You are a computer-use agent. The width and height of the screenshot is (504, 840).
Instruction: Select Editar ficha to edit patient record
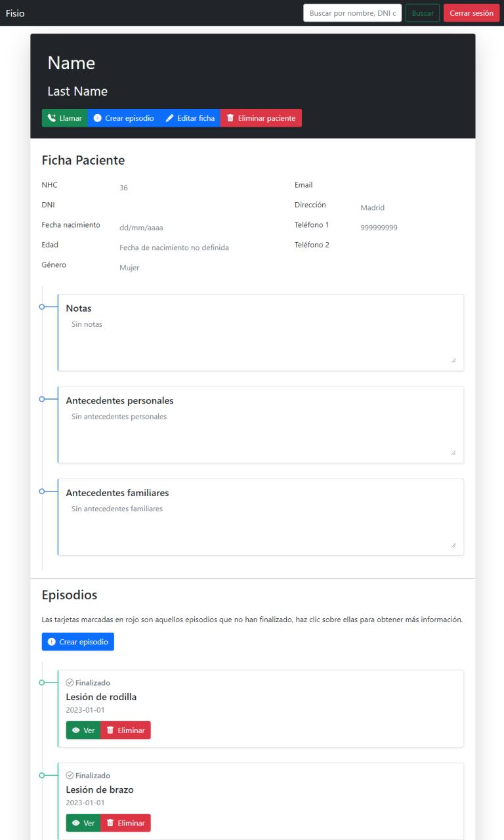click(x=190, y=118)
